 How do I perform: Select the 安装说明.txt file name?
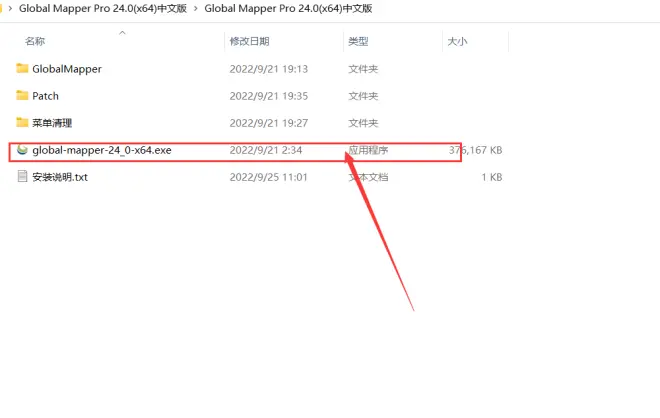tap(61, 177)
